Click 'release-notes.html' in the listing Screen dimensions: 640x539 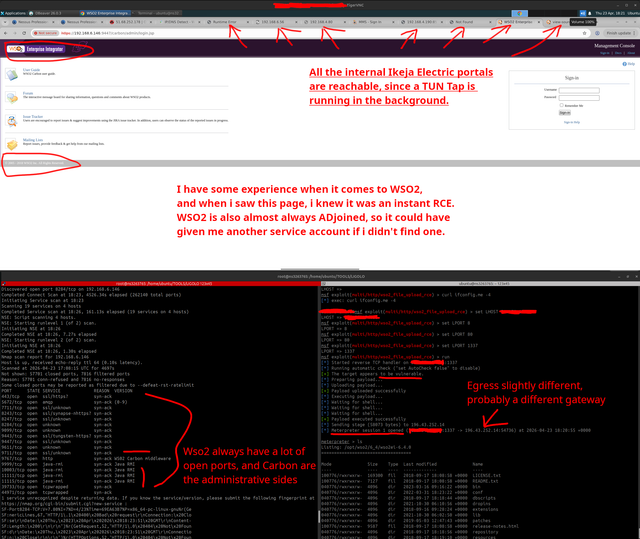(496, 526)
